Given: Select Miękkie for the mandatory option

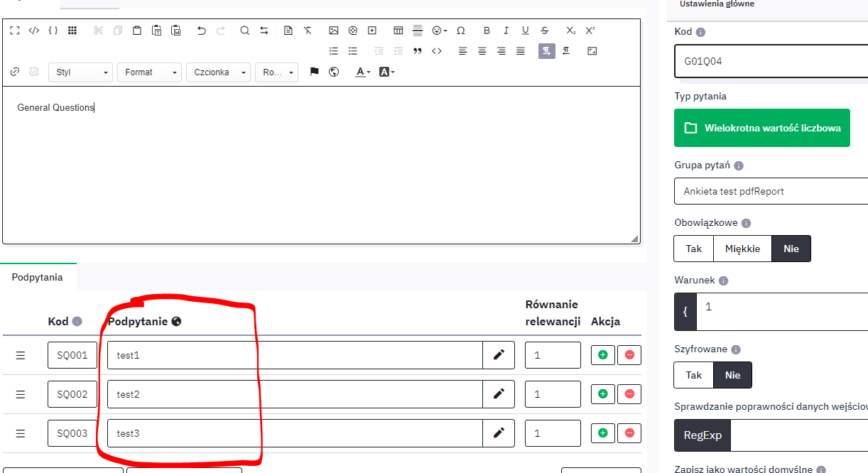Looking at the screenshot, I should (742, 249).
